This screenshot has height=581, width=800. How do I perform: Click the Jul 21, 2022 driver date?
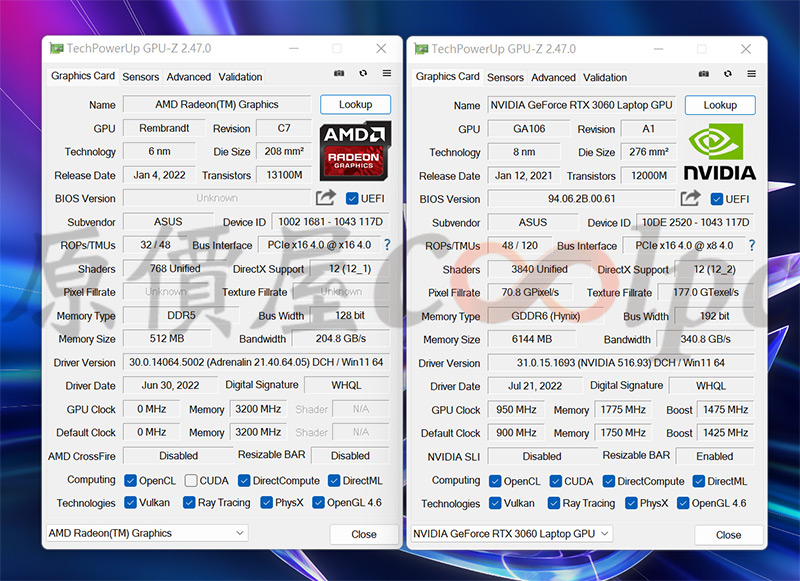[535, 386]
